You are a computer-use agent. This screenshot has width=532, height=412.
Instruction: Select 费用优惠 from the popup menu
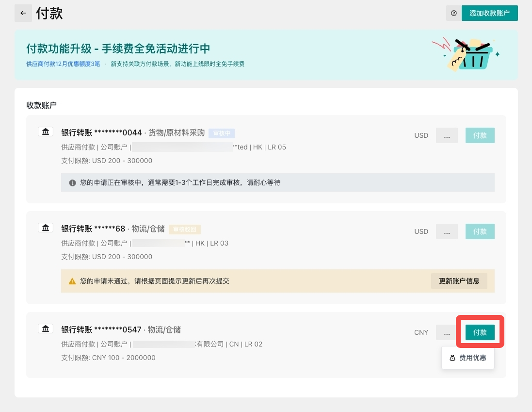468,358
